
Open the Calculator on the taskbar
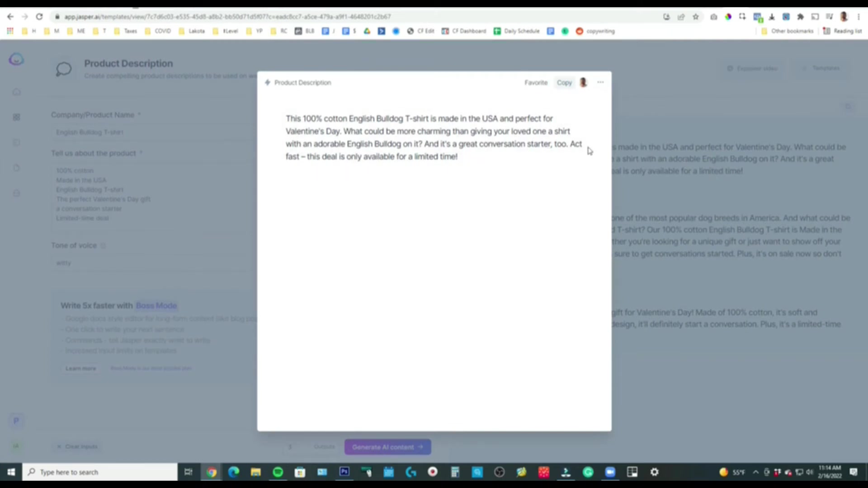point(455,472)
